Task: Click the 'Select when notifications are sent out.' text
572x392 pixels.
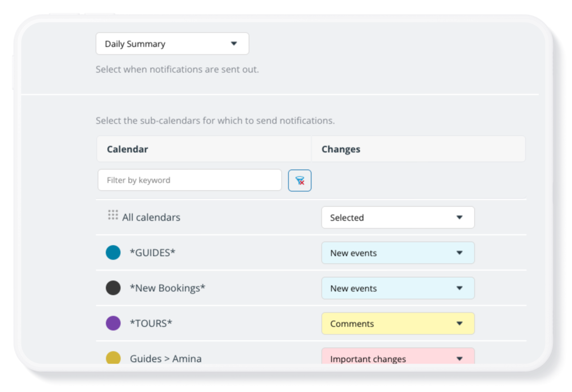Action: pos(177,70)
